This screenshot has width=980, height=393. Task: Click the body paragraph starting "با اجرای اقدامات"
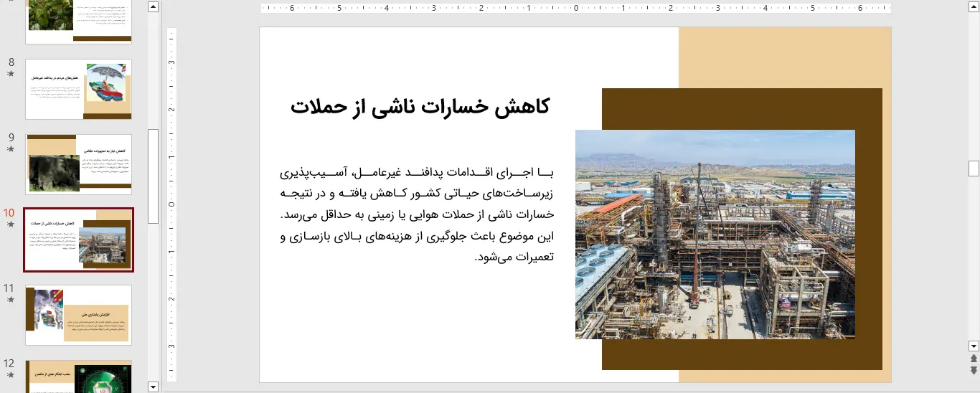(417, 214)
